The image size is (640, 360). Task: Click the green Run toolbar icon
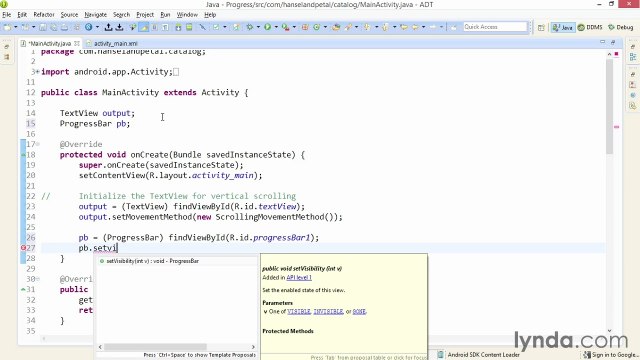click(267, 27)
